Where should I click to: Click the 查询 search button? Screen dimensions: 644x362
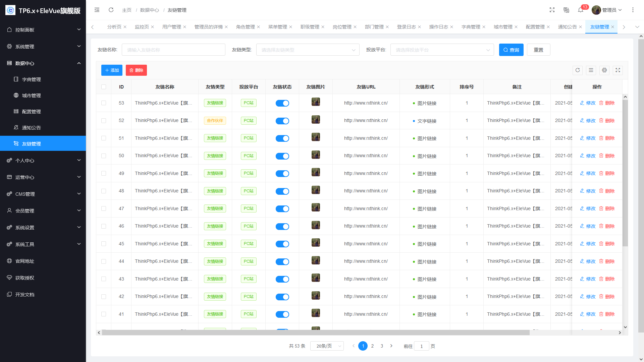click(x=511, y=50)
